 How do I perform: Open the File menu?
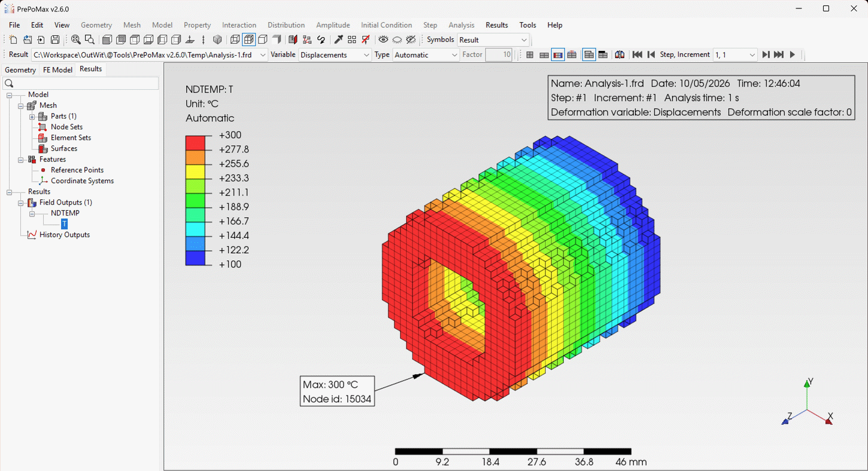[14, 25]
